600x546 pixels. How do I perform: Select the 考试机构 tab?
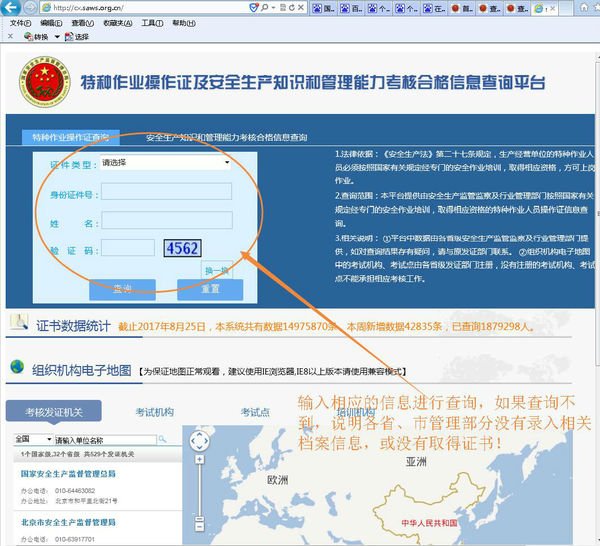click(x=155, y=412)
